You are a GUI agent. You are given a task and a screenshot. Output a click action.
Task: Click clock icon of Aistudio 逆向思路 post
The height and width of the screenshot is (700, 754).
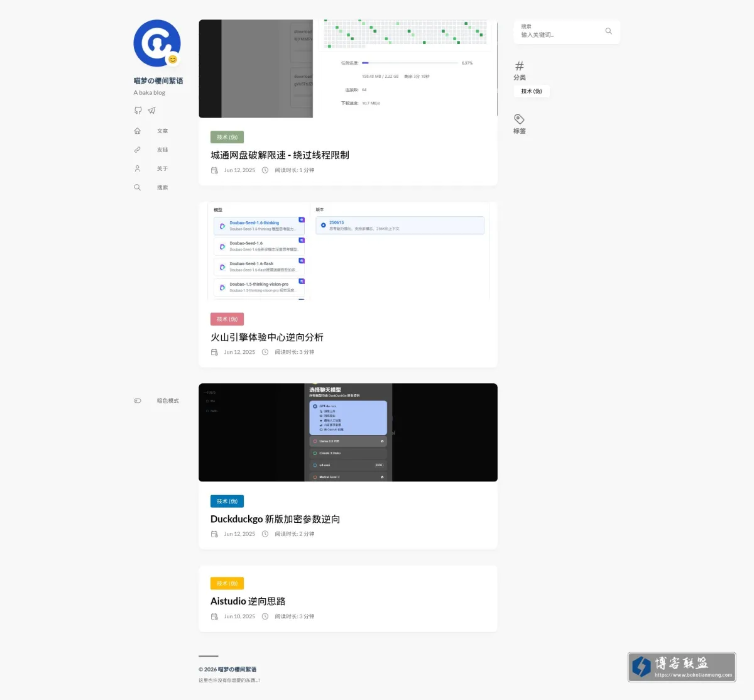pos(265,616)
